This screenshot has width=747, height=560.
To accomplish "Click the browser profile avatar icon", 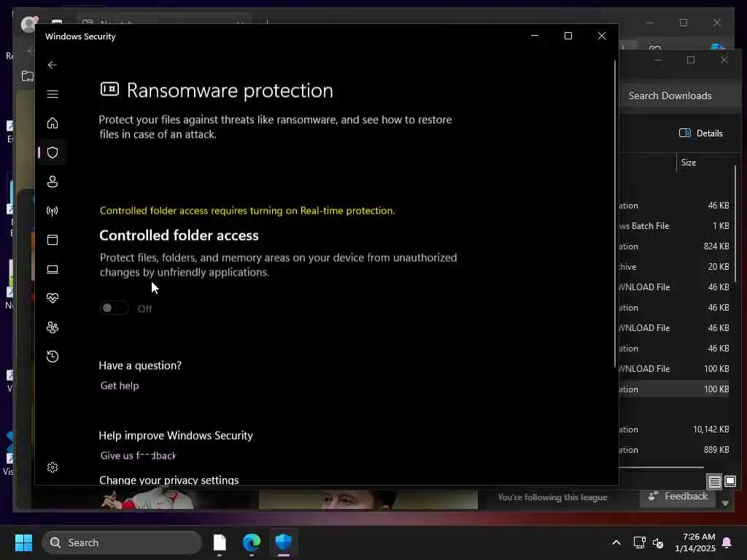I will 29,24.
